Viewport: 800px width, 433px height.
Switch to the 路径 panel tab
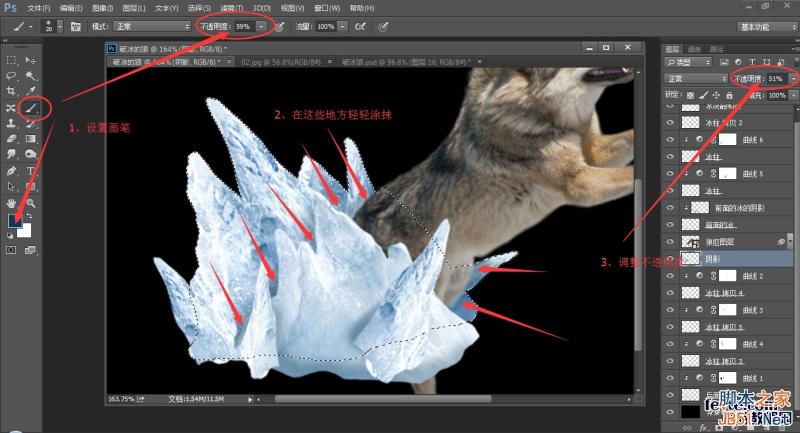point(716,49)
